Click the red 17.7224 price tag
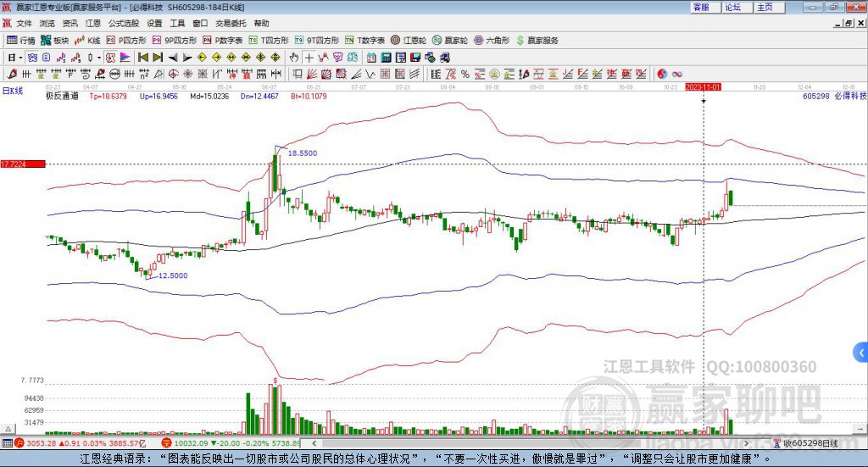 (x=23, y=164)
